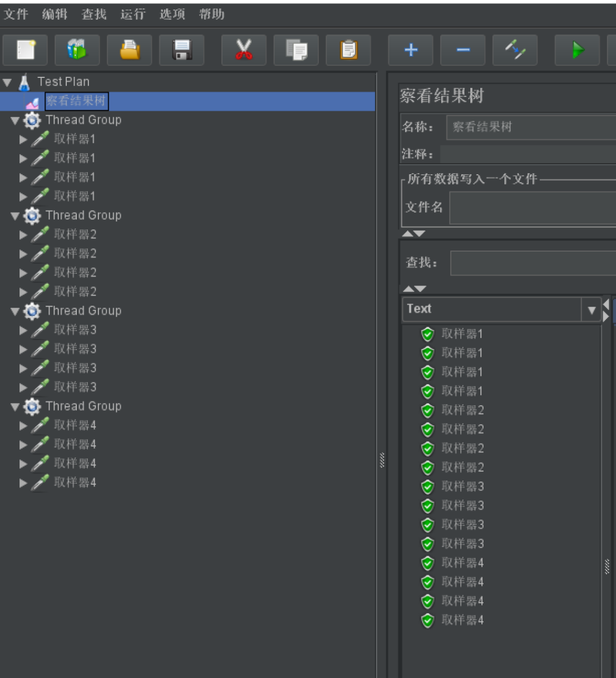The image size is (616, 678).
Task: Cut the selected element
Action: [x=243, y=50]
